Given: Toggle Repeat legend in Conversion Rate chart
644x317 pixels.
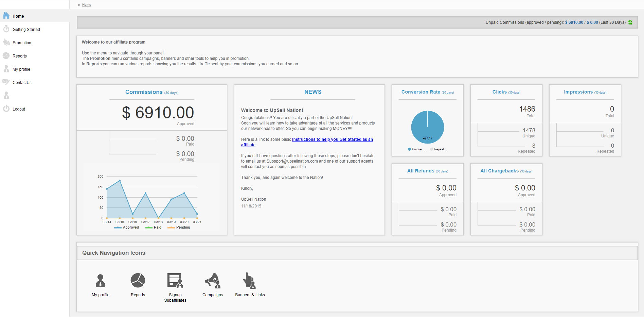Looking at the screenshot, I should (438, 149).
